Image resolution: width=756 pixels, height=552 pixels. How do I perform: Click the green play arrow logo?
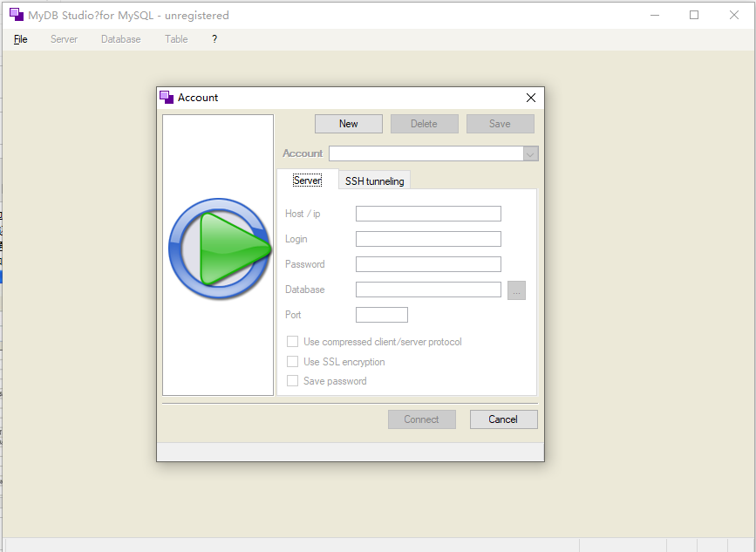click(x=220, y=249)
